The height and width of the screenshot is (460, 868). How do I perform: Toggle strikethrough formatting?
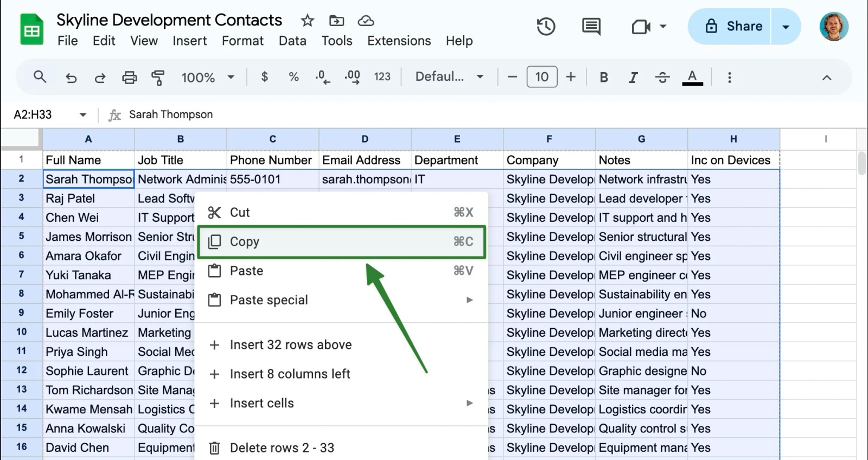click(662, 77)
